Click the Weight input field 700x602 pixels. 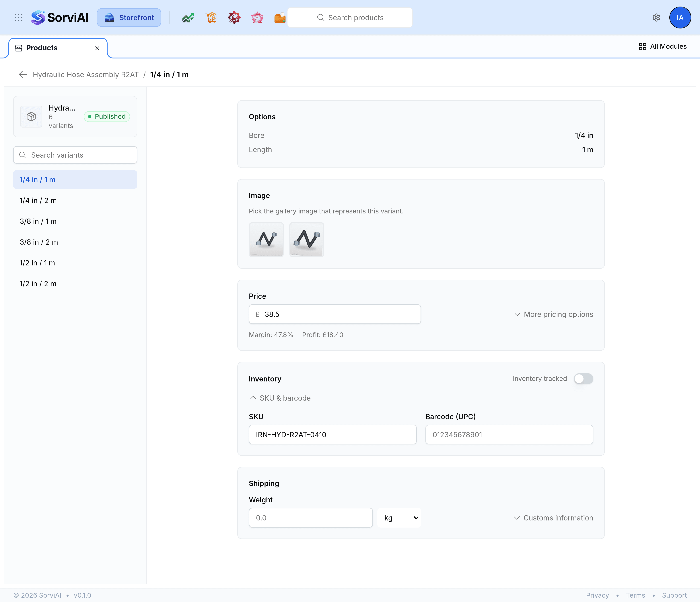coord(311,518)
